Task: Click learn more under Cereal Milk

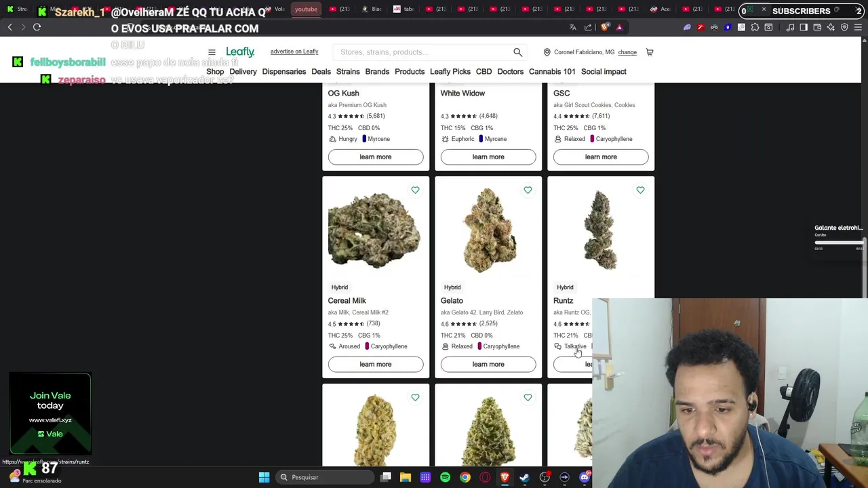Action: pos(376,365)
